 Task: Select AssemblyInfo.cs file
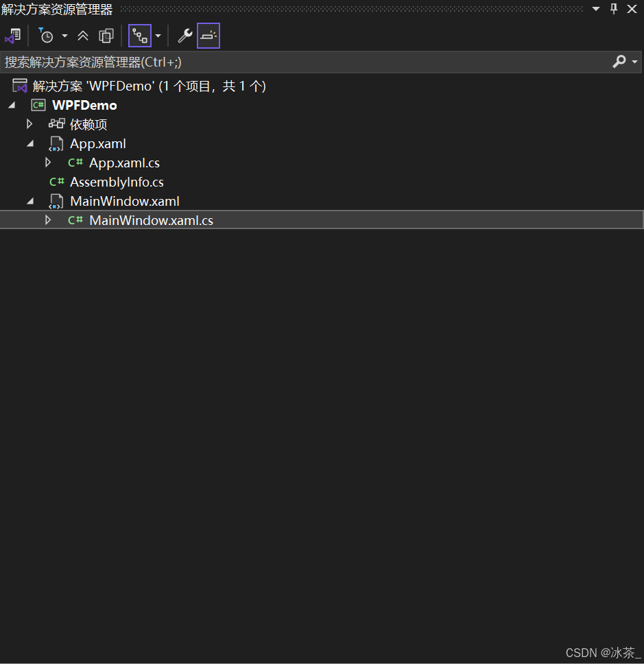(117, 182)
